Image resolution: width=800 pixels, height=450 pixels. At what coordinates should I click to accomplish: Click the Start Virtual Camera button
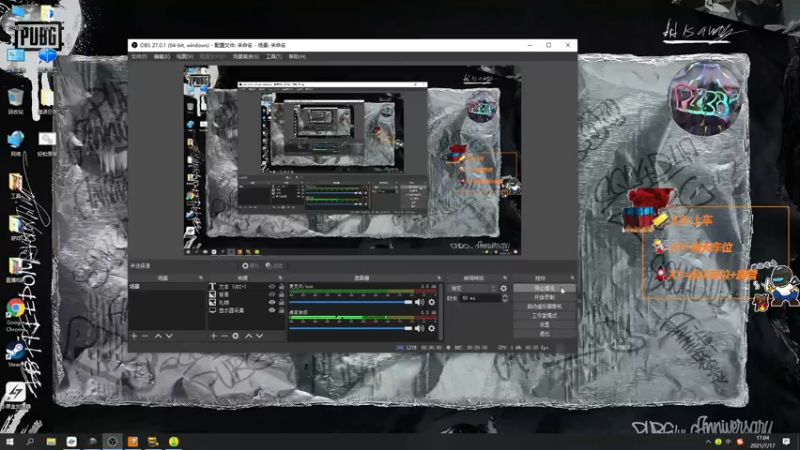[x=544, y=307]
